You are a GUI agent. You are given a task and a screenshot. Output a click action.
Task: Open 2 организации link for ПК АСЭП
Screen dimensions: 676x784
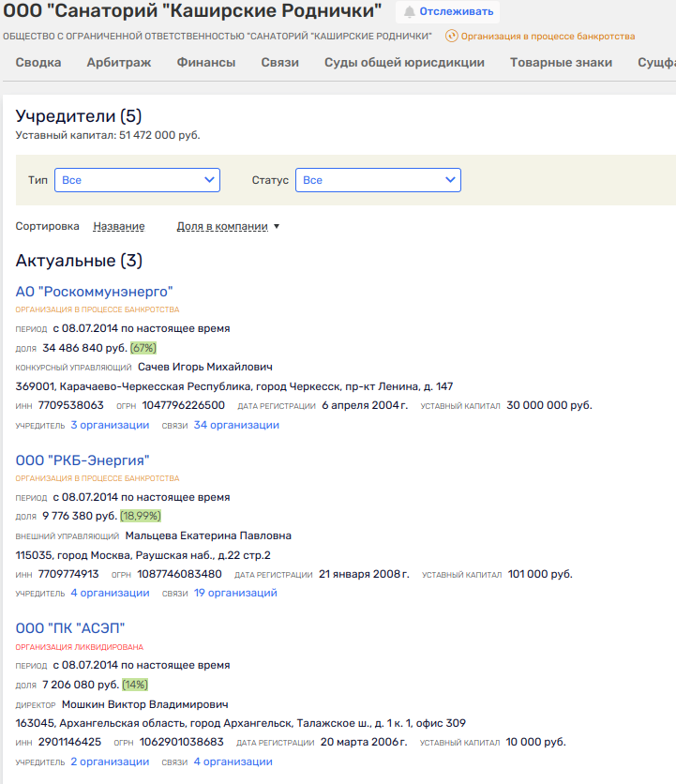pyautogui.click(x=110, y=762)
